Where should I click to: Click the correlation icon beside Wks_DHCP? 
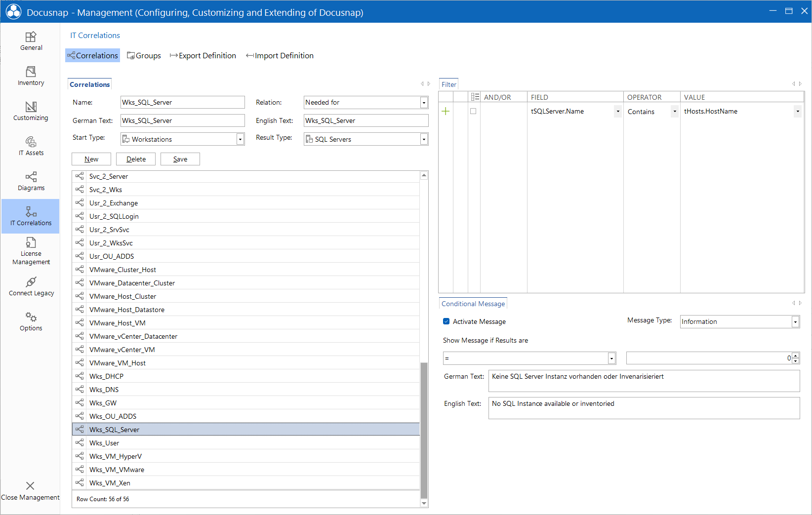(80, 376)
